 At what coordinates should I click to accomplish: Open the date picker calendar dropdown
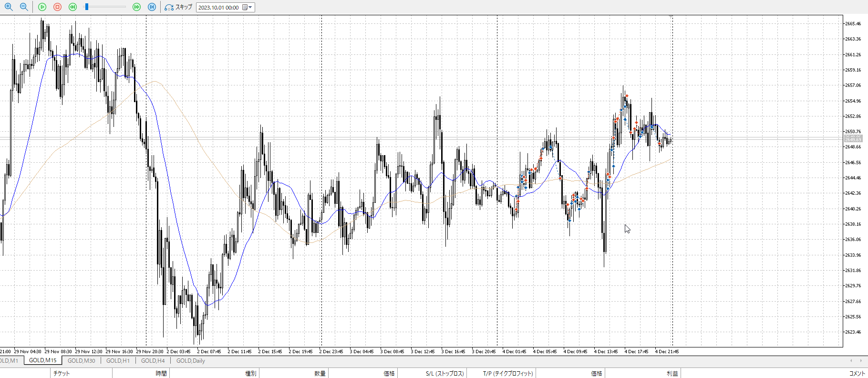[x=247, y=8]
